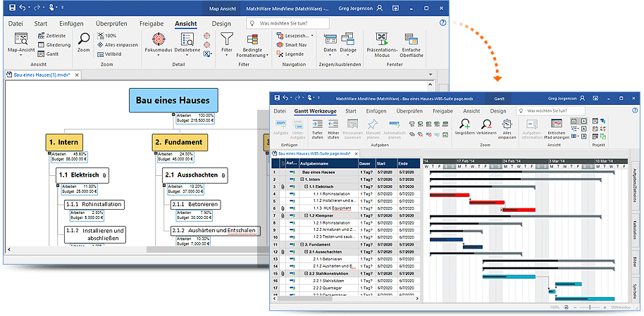
Task: Click Alles einpassen in Gantt window
Action: (x=507, y=129)
